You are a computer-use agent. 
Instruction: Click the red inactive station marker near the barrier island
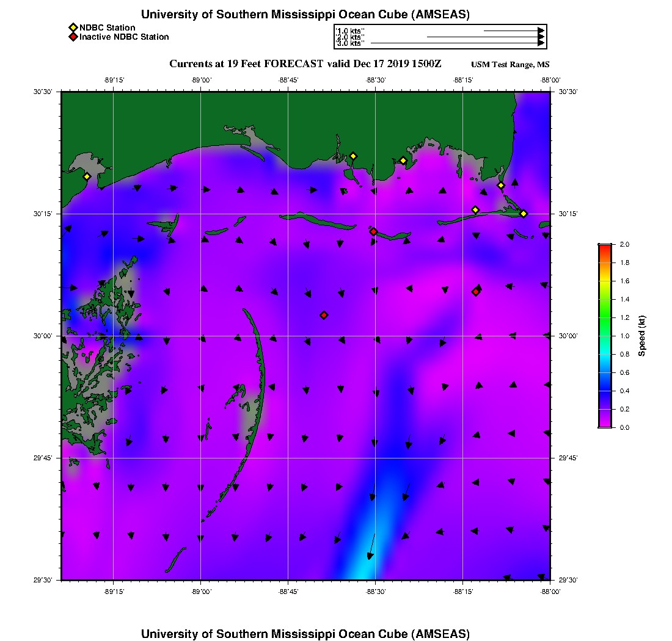(373, 231)
